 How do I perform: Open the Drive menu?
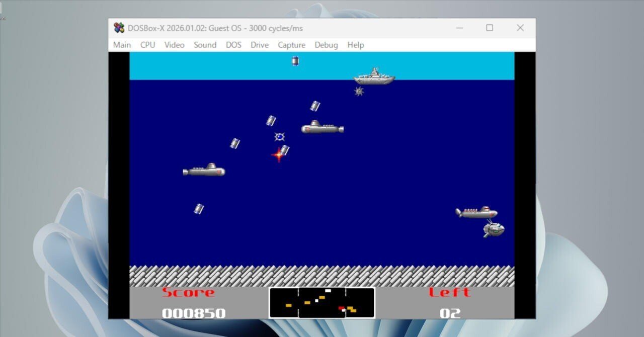coord(259,45)
